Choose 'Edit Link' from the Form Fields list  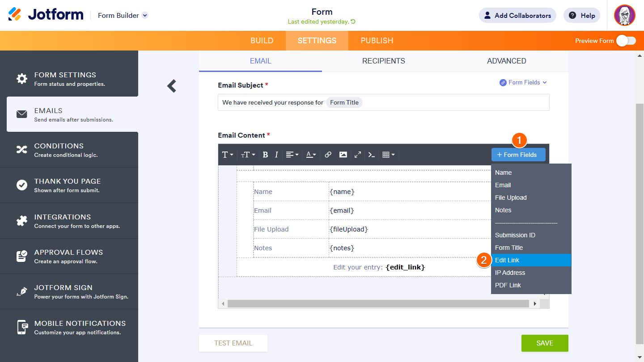click(x=531, y=260)
